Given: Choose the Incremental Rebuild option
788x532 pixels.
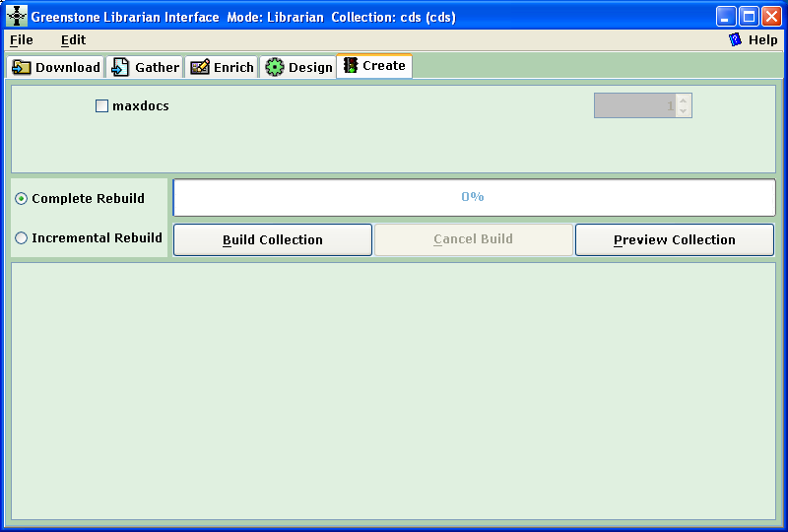Looking at the screenshot, I should pos(22,238).
